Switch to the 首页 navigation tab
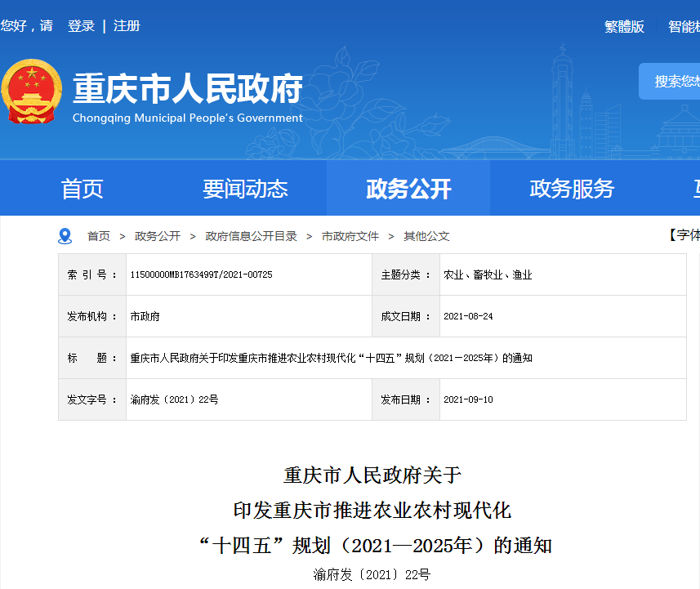The height and width of the screenshot is (589, 700). pyautogui.click(x=82, y=188)
